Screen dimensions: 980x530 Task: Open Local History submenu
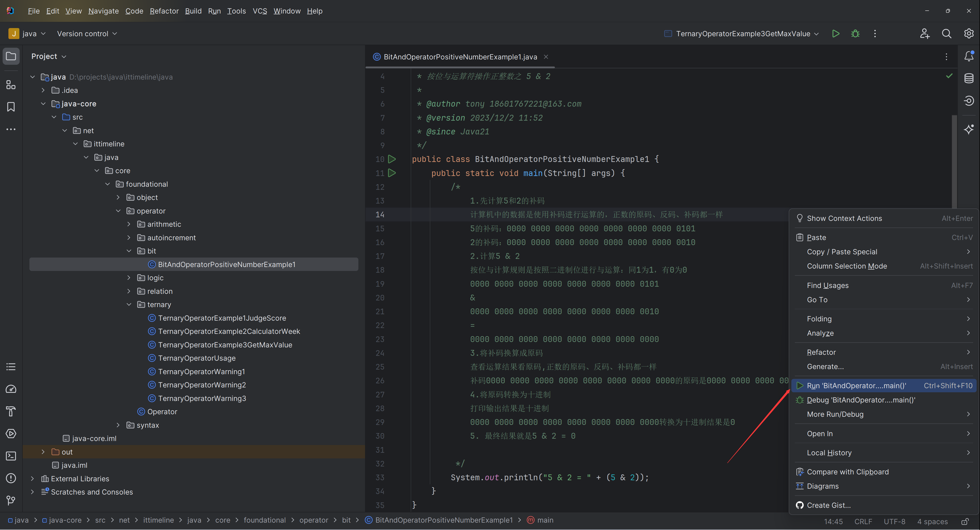[884, 453]
